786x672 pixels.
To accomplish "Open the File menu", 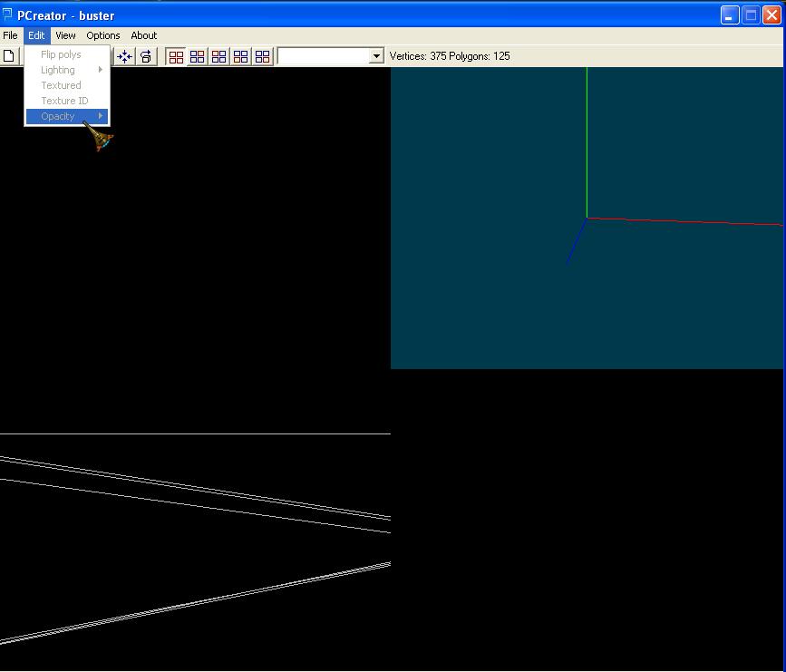I will pyautogui.click(x=10, y=35).
